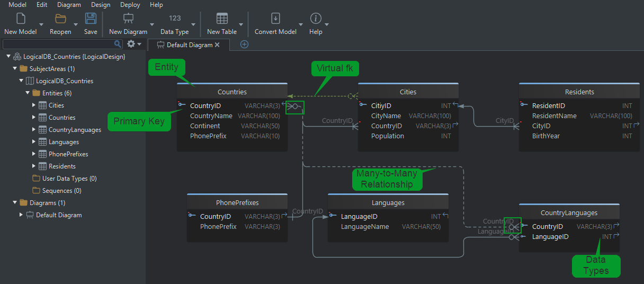Open the Diagram menu
The image size is (644, 284).
(x=69, y=5)
